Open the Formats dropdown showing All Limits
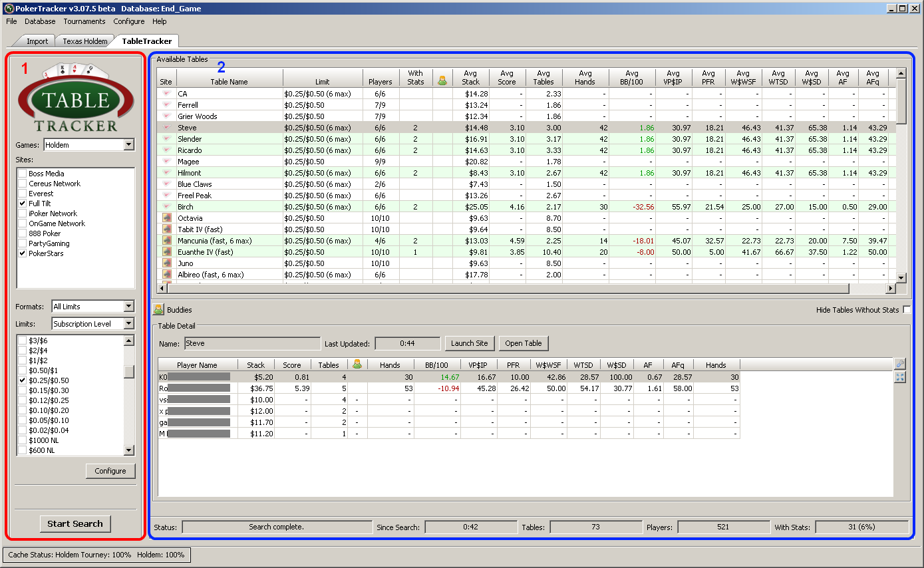The width and height of the screenshot is (924, 568). 93,307
